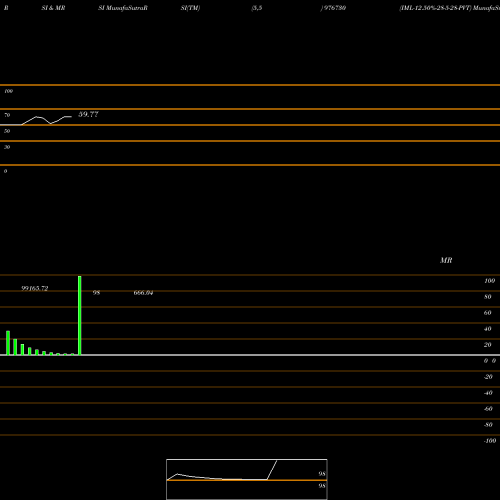Click the 976739 code in header

pos(335,8)
